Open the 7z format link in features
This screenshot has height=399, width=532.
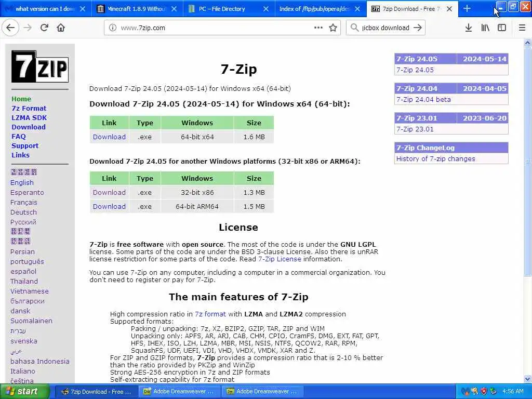tap(210, 314)
